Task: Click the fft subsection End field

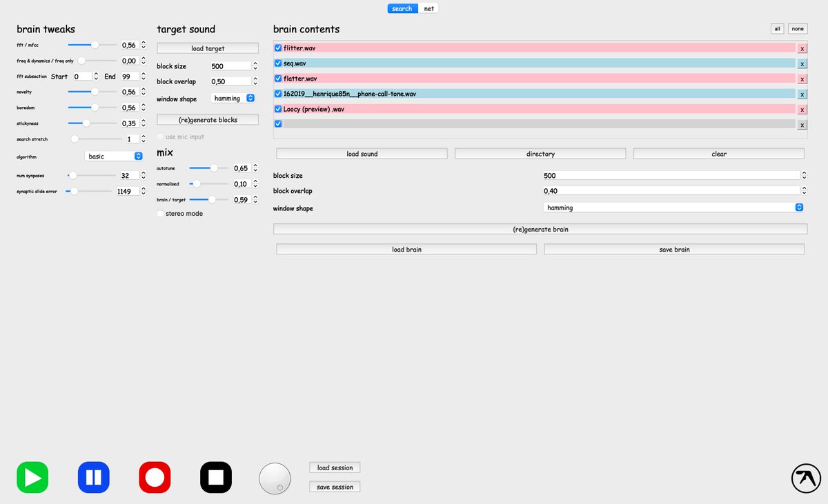Action: tap(129, 77)
